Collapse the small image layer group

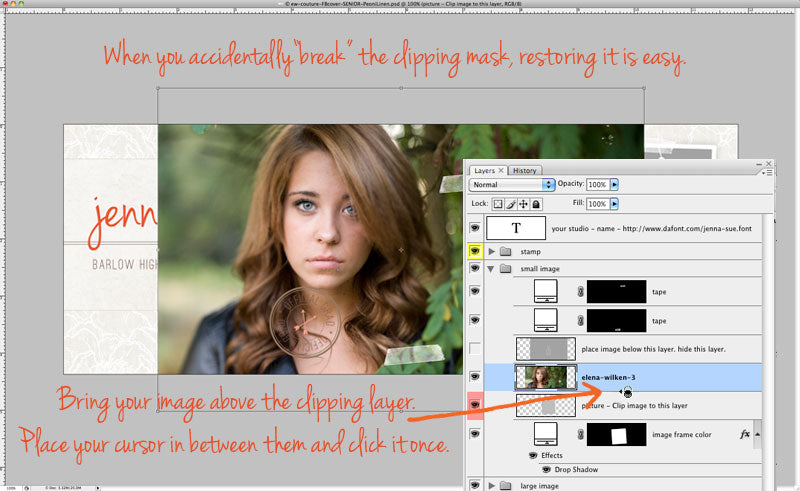(491, 268)
